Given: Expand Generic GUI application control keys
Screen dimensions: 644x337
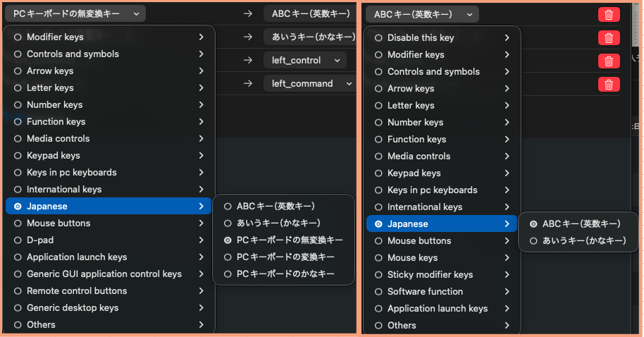Looking at the screenshot, I should coord(104,274).
